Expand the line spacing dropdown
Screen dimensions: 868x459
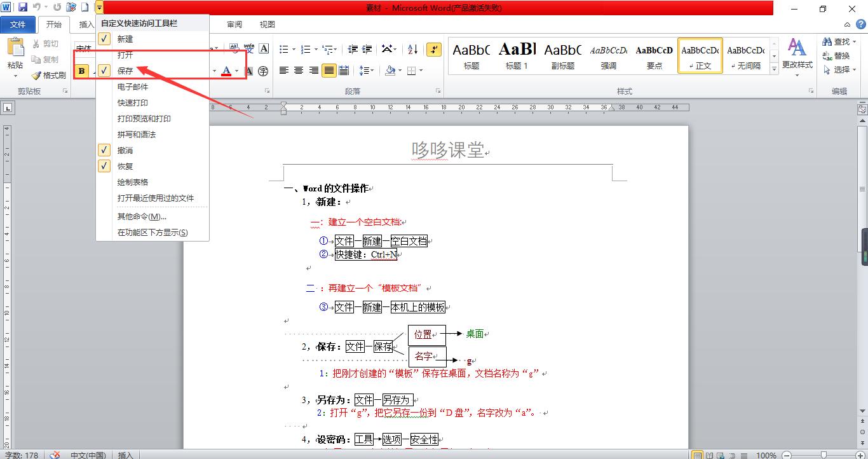tap(372, 71)
